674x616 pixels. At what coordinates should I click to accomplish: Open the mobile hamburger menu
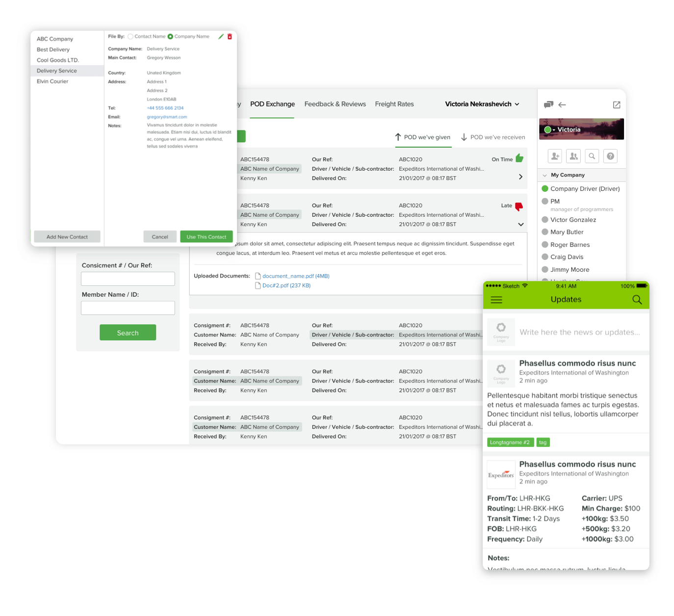click(x=496, y=300)
